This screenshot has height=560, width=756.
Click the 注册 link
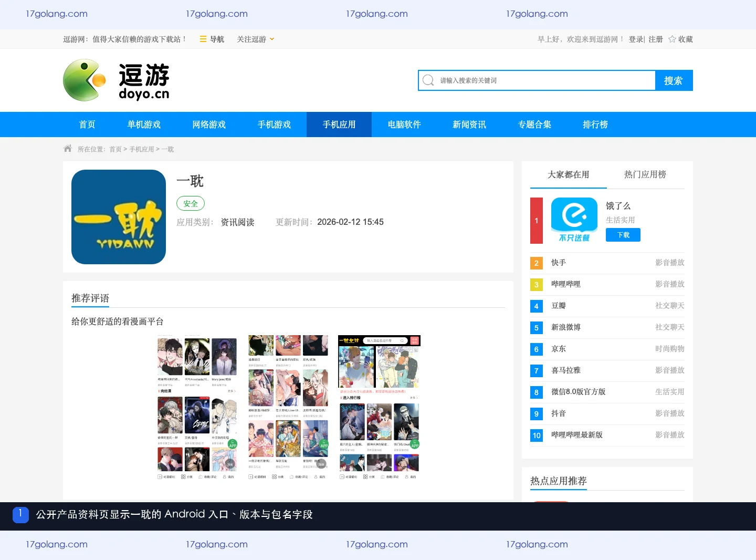coord(656,39)
